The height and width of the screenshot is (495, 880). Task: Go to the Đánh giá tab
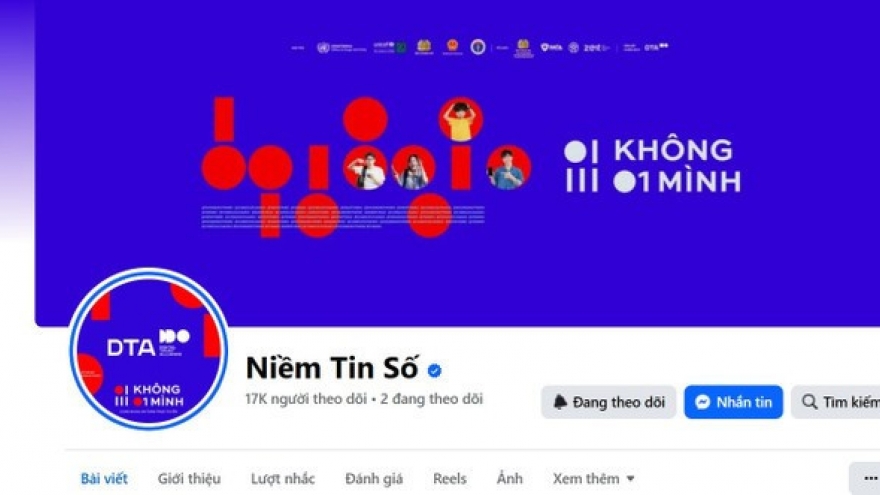click(374, 479)
